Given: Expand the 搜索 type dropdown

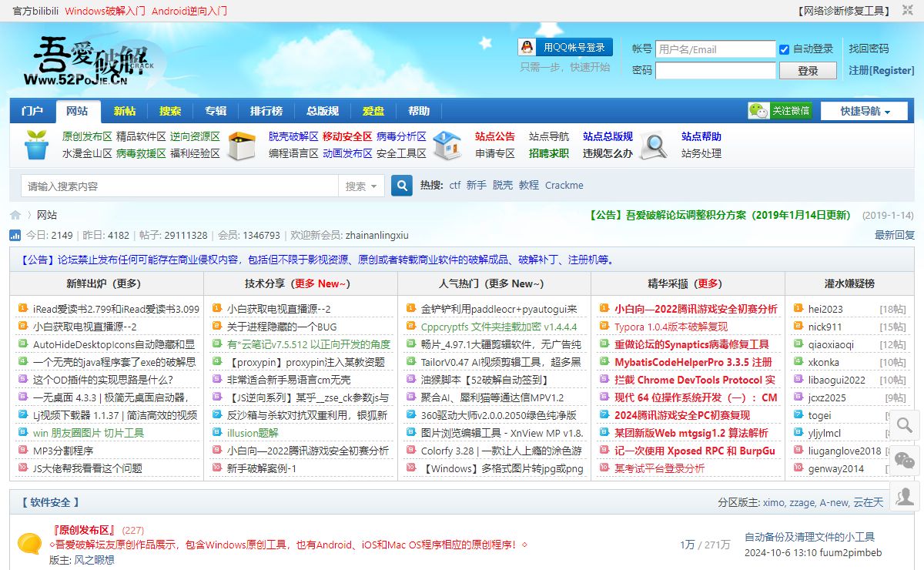Looking at the screenshot, I should (361, 186).
